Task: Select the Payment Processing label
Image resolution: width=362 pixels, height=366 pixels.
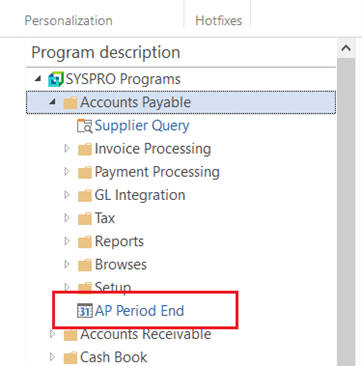Action: [x=157, y=172]
